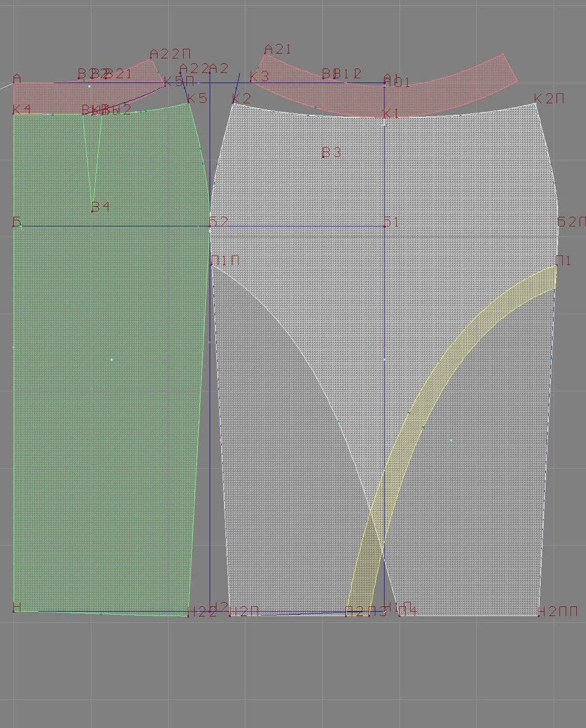Click point К4 on the left waistline
The image size is (586, 728).
(14, 114)
